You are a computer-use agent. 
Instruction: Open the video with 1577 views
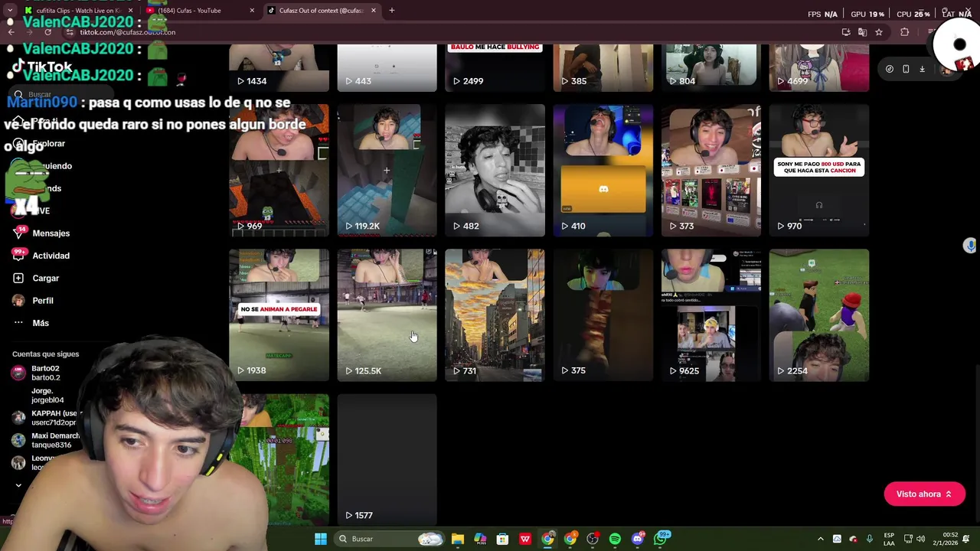387,459
